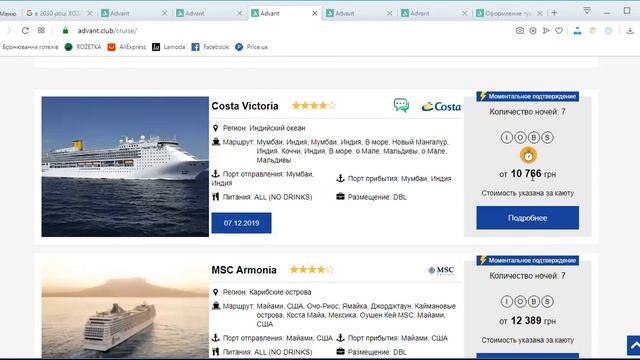Screen dimensions: 640x360
Task: Click the 12 389 грн price
Action: coord(527,321)
